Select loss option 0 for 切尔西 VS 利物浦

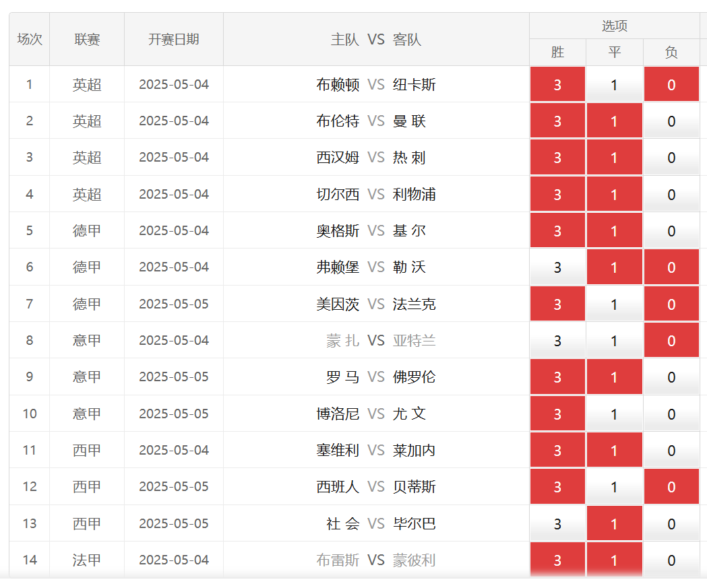click(x=671, y=194)
